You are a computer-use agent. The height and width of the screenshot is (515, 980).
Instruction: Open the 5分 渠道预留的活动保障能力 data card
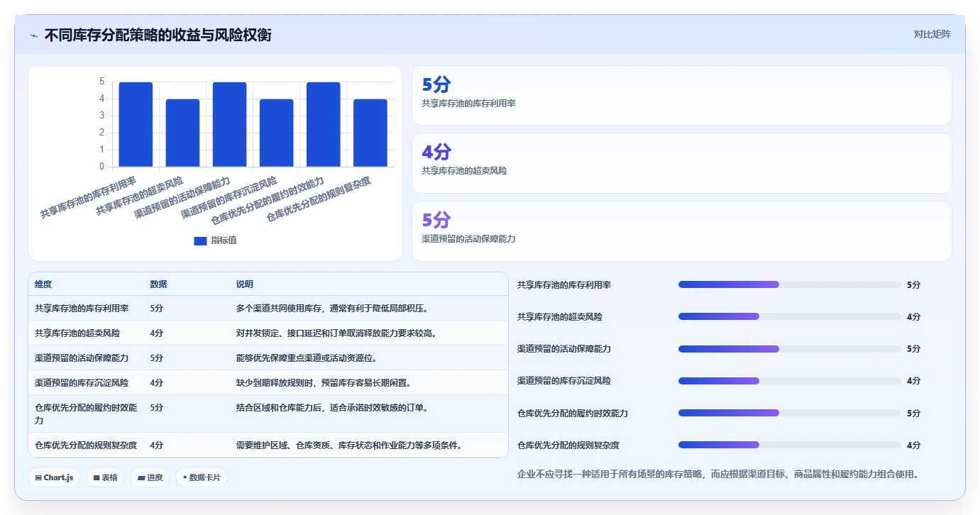coord(681,231)
